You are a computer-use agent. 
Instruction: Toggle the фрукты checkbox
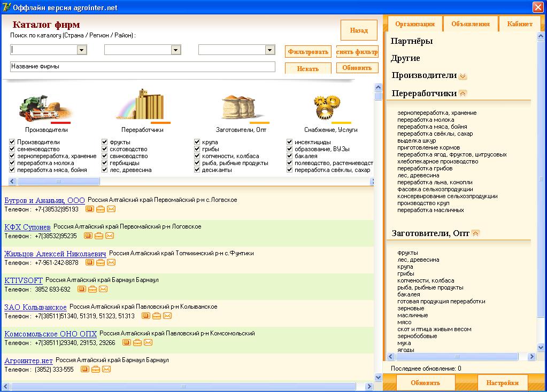tap(105, 142)
